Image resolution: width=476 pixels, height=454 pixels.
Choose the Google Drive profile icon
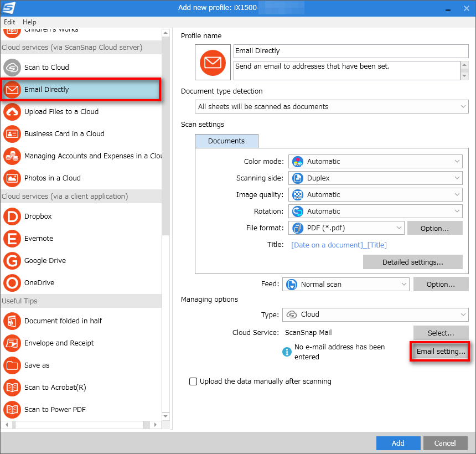(x=12, y=261)
